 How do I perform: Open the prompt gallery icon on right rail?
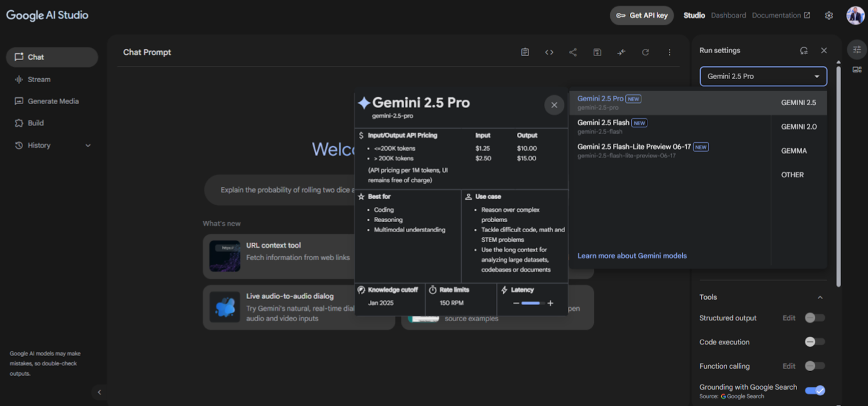click(x=857, y=70)
